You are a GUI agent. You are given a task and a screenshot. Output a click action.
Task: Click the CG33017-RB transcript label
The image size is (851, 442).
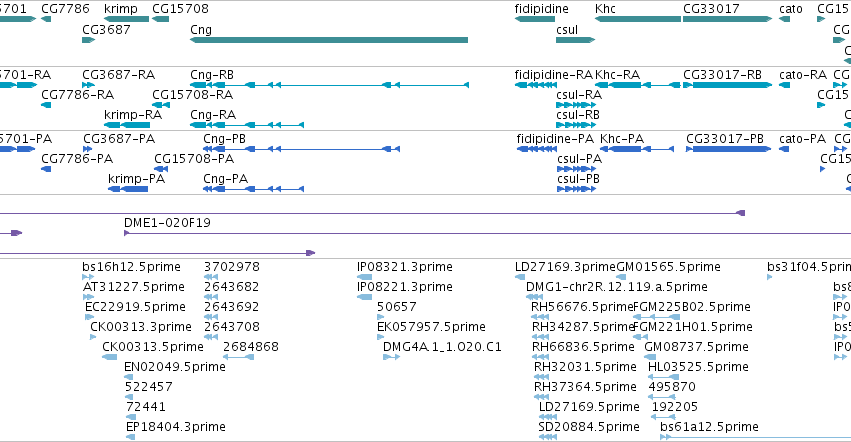point(722,74)
